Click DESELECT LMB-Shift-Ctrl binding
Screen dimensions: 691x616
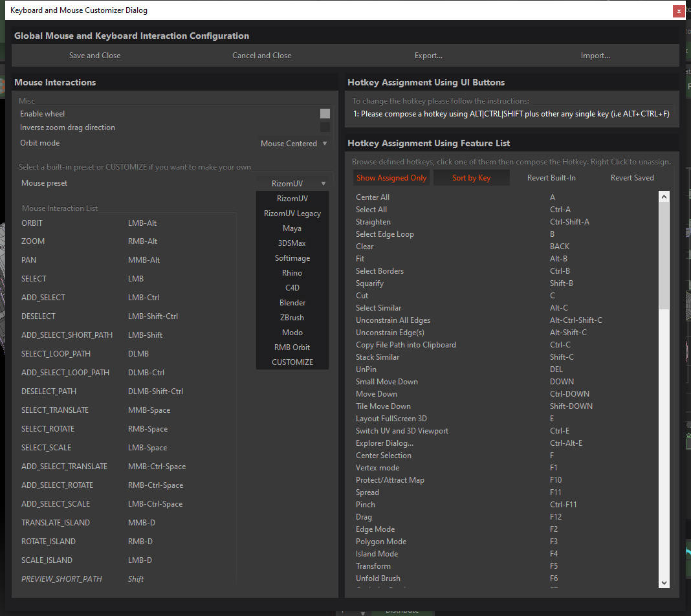(x=153, y=316)
